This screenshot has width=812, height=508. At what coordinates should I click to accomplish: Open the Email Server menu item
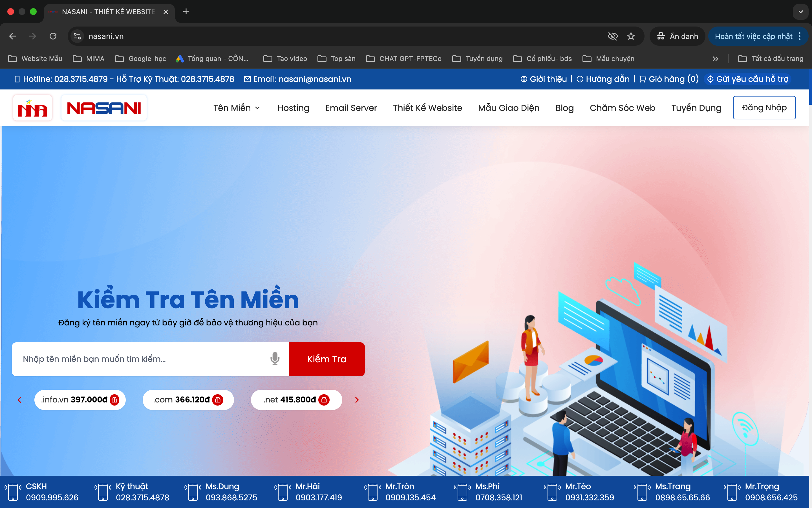(x=351, y=108)
